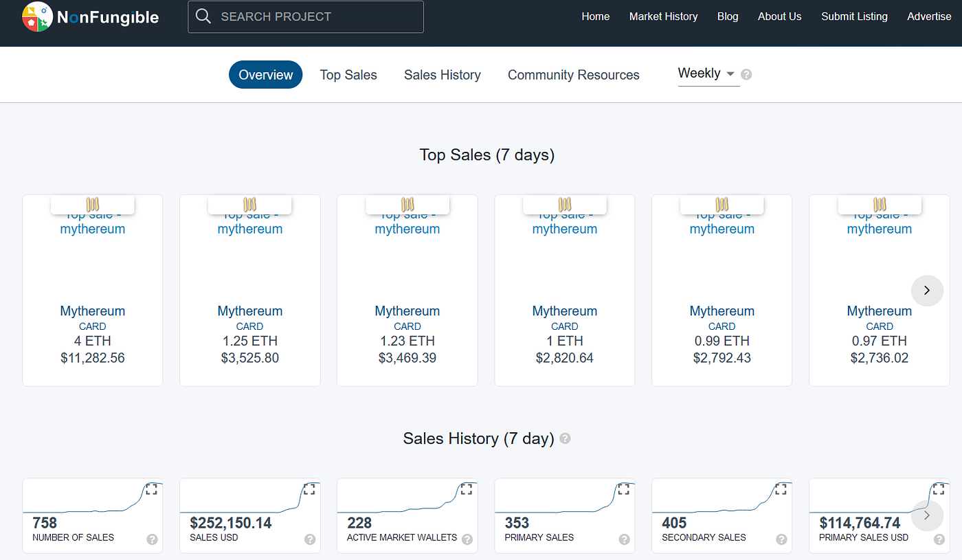Click the 228 Active Market Wallets value
The width and height of the screenshot is (962, 560).
tap(359, 524)
